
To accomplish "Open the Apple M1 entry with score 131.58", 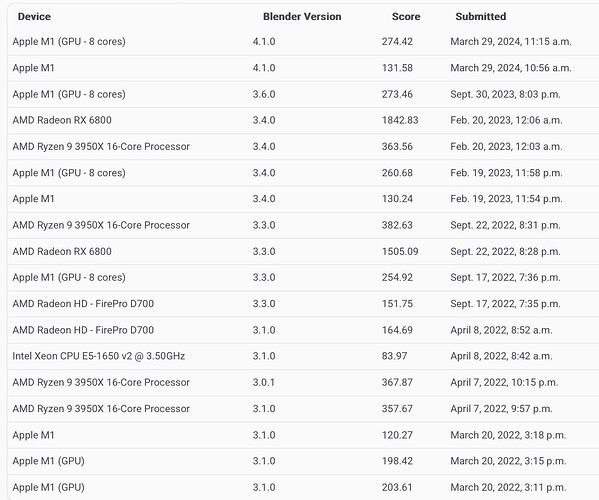I will point(303,68).
